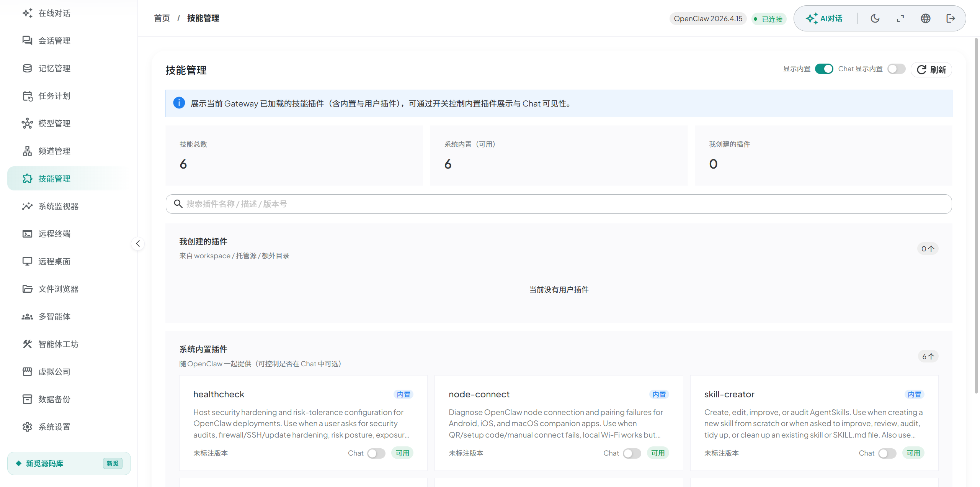Open the AI对话 chat button
980x487 pixels.
click(824, 18)
